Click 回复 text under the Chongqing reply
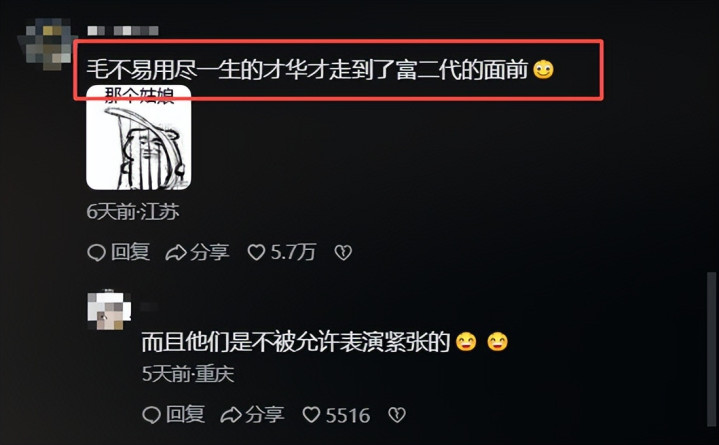Viewport: 719px width, 445px height. click(x=185, y=415)
